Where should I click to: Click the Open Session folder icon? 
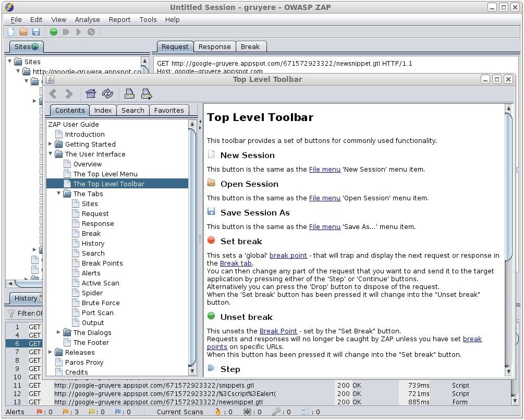[x=23, y=32]
